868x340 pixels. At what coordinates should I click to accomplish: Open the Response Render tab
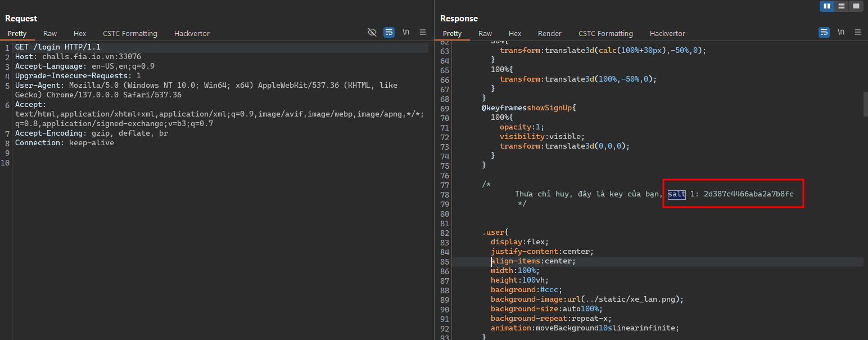pos(550,34)
